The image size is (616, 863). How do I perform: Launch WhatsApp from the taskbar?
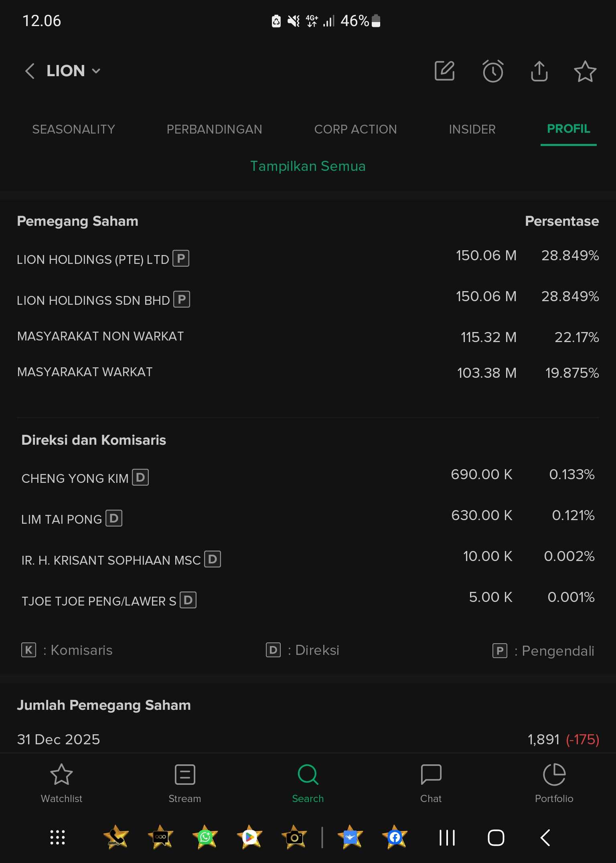[x=205, y=837]
